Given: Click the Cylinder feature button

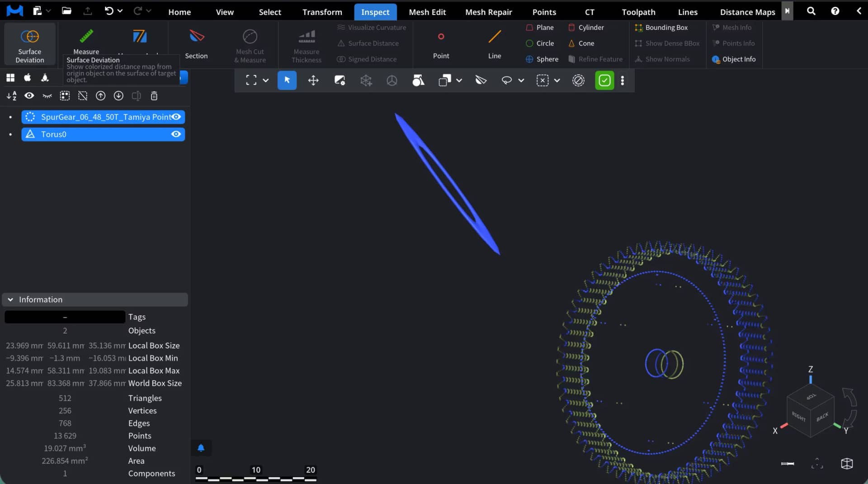Looking at the screenshot, I should click(x=586, y=28).
